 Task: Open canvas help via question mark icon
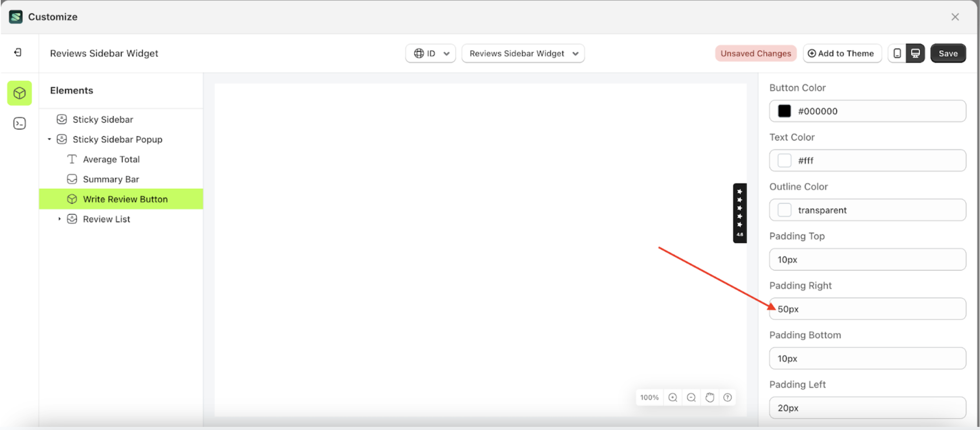pyautogui.click(x=728, y=397)
